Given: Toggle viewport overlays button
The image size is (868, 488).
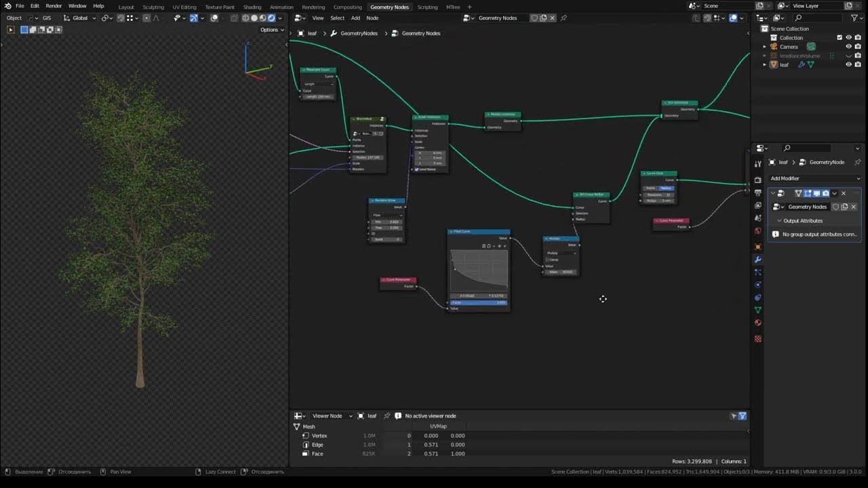Looking at the screenshot, I should (x=214, y=18).
